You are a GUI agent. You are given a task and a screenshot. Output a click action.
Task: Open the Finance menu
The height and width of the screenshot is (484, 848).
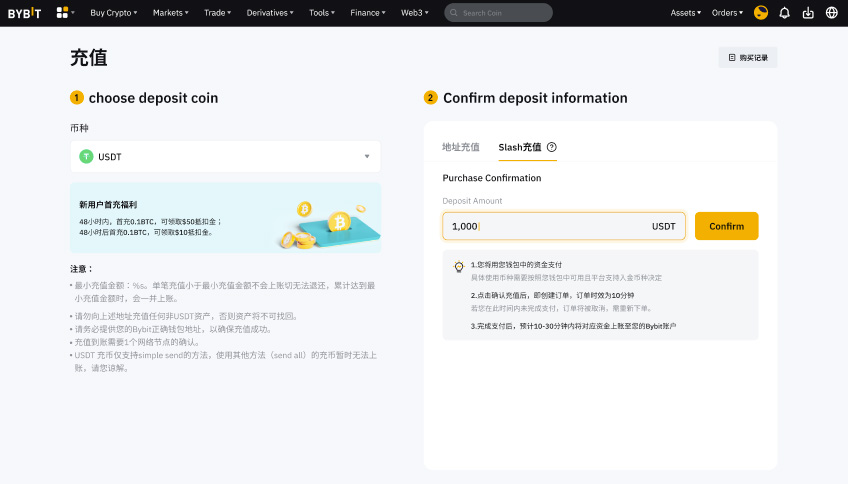[368, 12]
